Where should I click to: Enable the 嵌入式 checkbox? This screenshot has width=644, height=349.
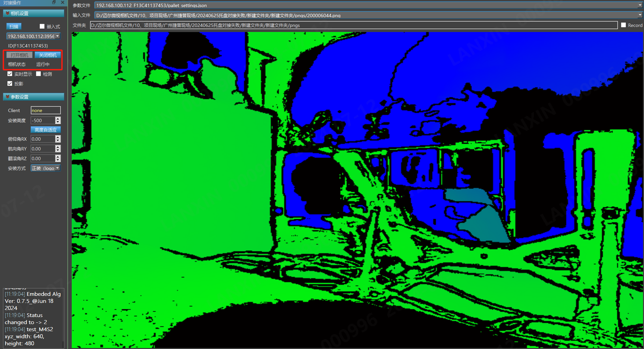(x=42, y=26)
